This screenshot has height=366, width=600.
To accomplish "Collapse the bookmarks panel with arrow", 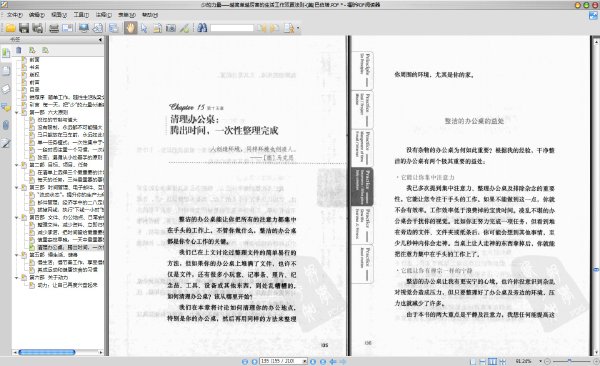I will [100, 39].
